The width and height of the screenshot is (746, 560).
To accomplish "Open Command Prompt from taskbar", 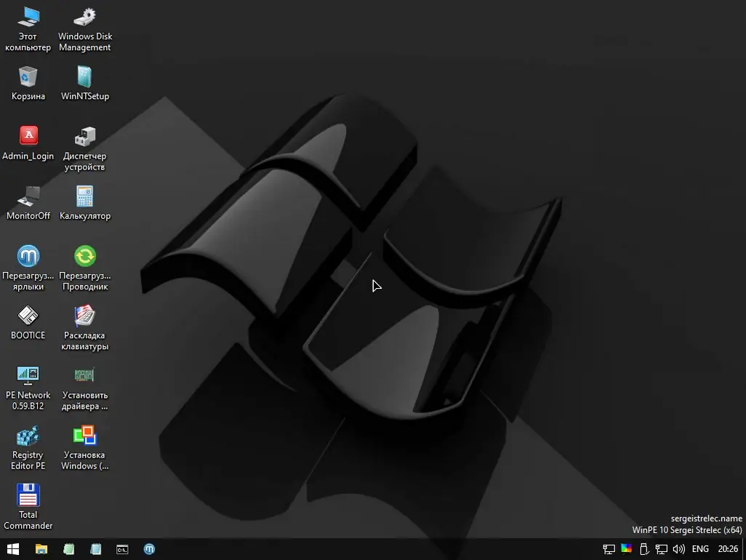I will tap(122, 549).
